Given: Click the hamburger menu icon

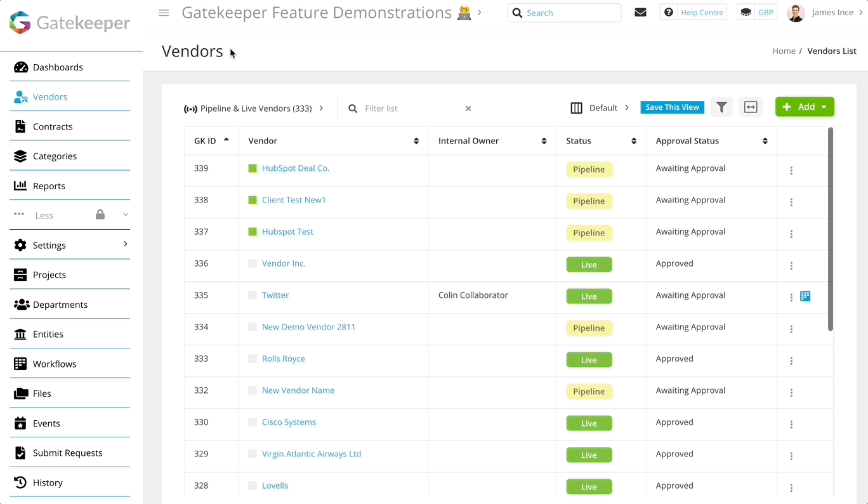Looking at the screenshot, I should point(164,12).
